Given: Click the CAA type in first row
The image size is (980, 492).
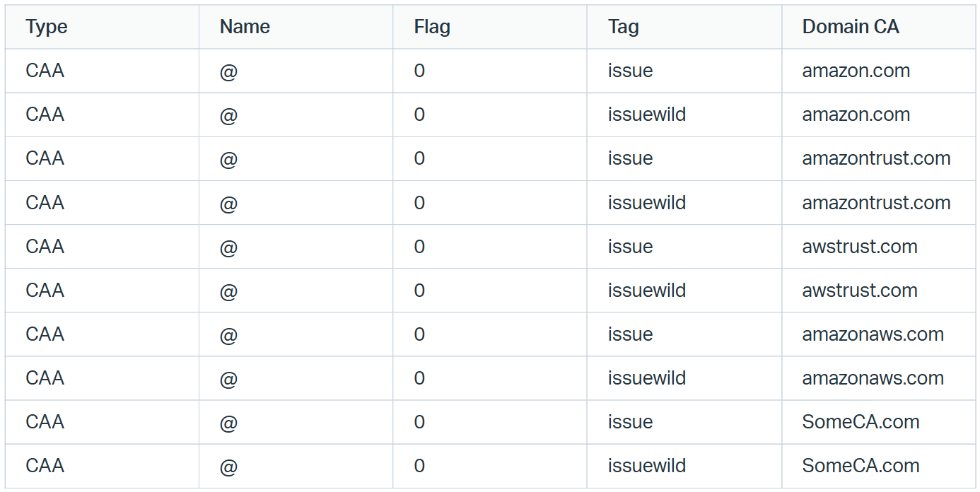Looking at the screenshot, I should tap(45, 71).
